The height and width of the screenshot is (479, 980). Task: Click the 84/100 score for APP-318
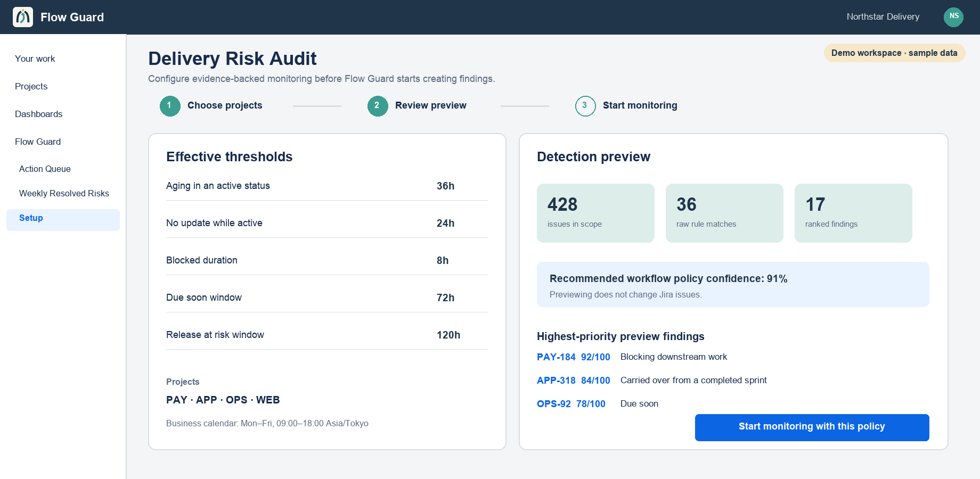(x=595, y=381)
